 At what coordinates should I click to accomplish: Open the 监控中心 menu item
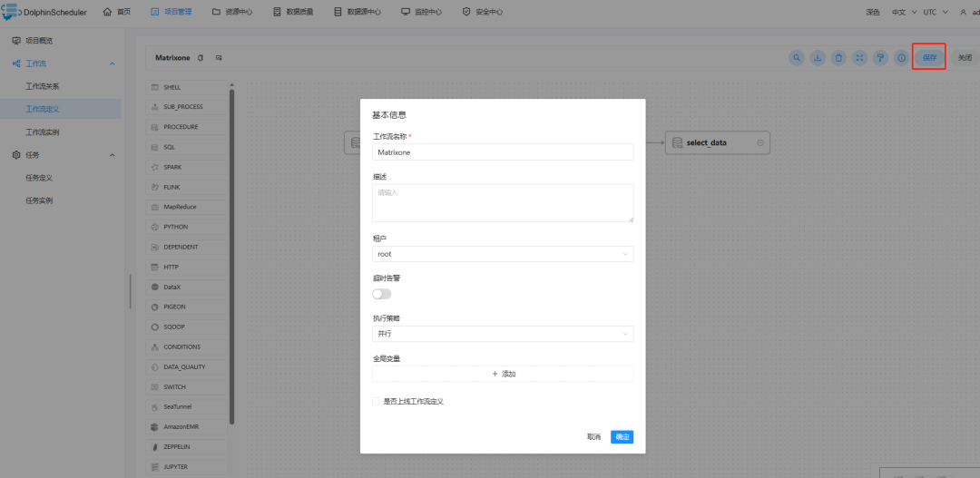[x=421, y=12]
